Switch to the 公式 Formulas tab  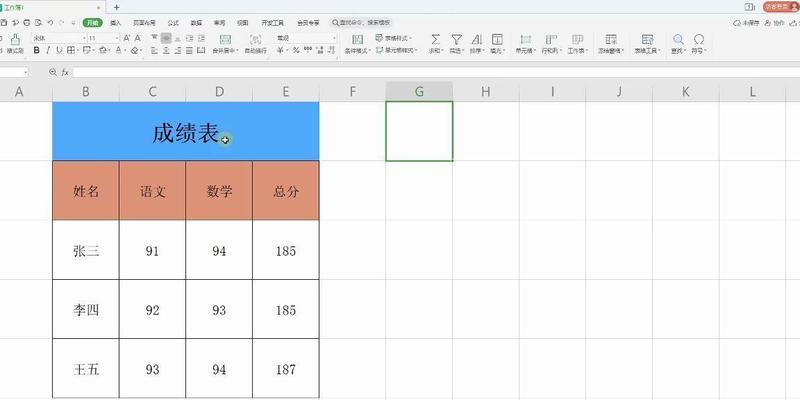coord(173,23)
